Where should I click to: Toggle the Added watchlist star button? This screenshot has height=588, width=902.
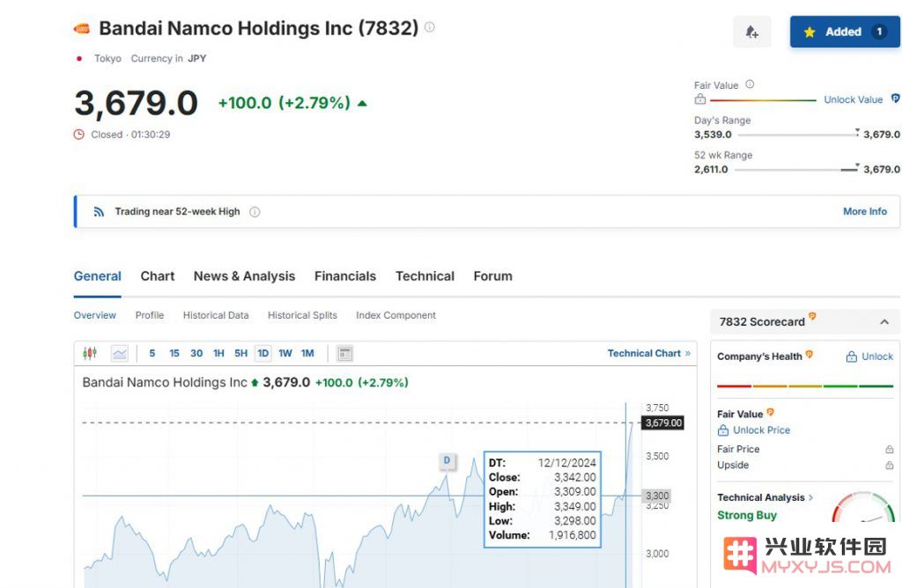845,32
